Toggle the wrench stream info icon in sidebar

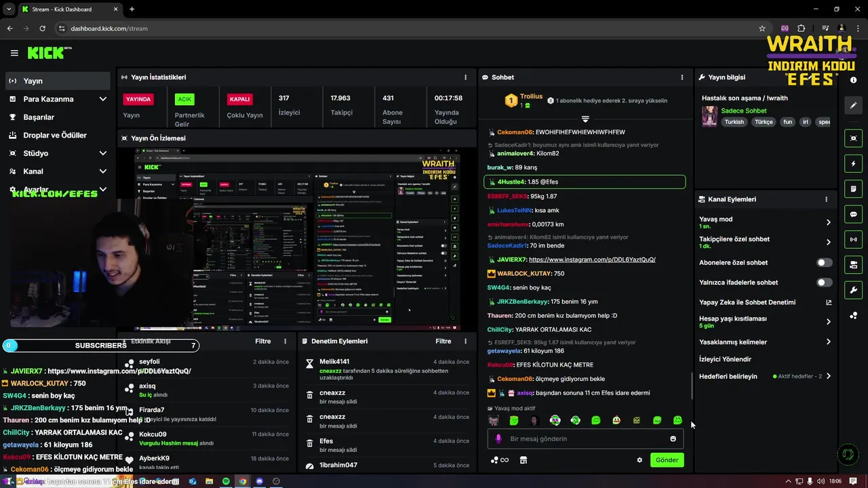(x=853, y=290)
